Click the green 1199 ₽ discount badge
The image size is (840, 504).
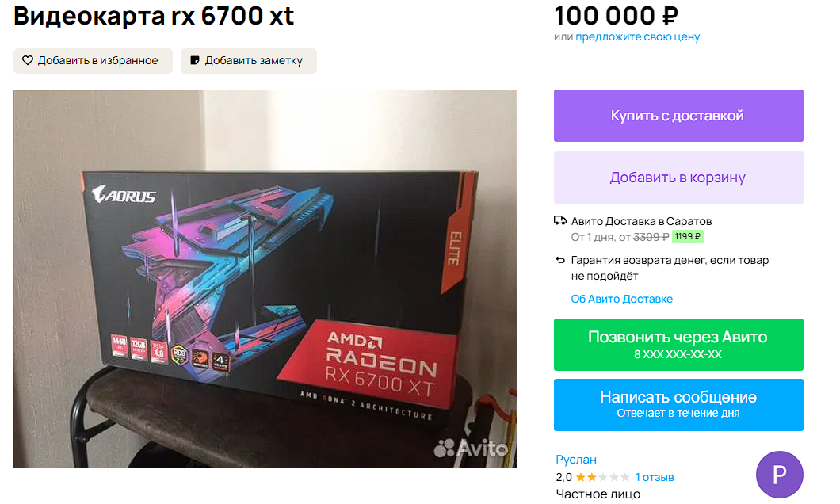[687, 236]
